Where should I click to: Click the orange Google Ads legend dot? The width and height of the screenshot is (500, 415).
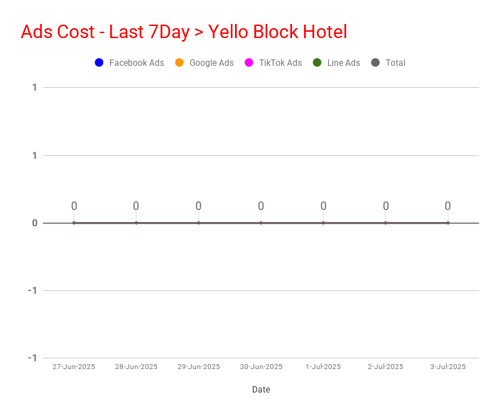[x=179, y=63]
